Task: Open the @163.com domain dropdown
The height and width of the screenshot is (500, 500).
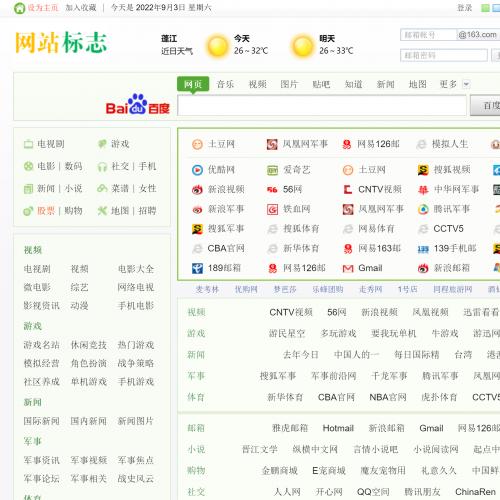Action: tap(478, 35)
